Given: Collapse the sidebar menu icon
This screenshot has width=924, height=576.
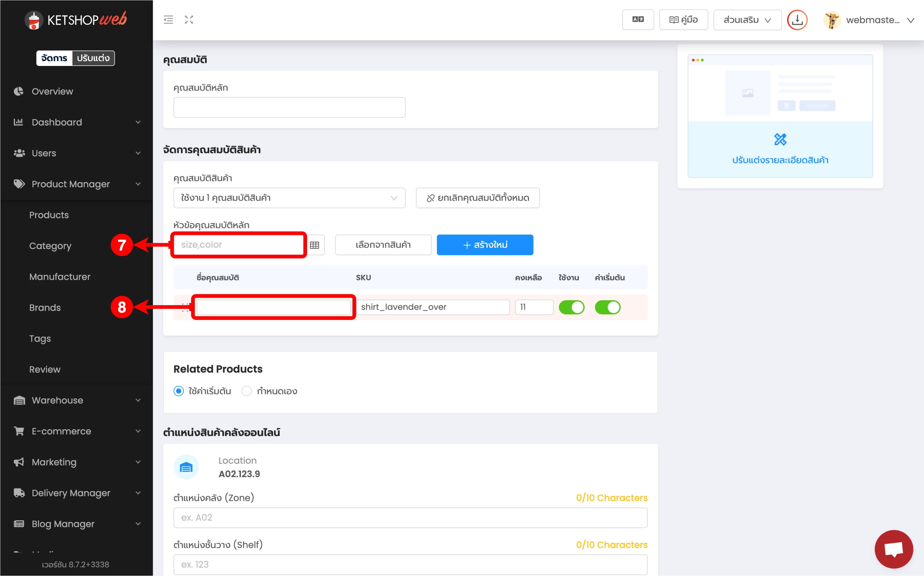Looking at the screenshot, I should point(168,20).
